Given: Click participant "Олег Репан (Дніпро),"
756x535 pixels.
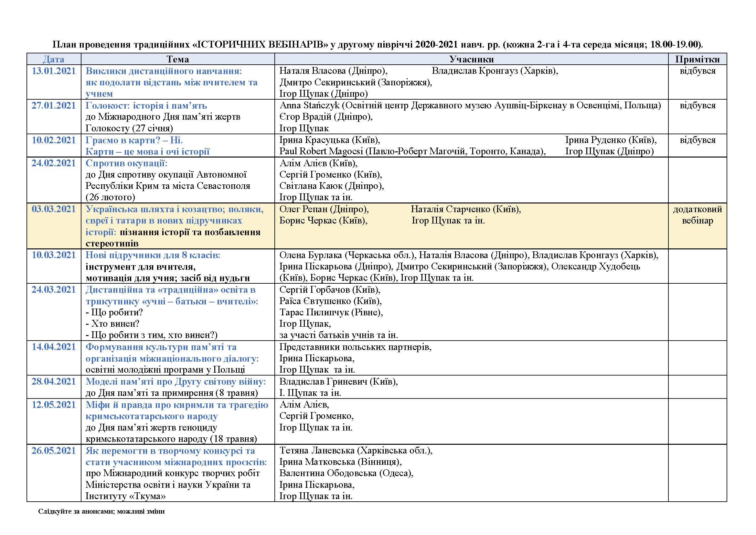Looking at the screenshot, I should [324, 209].
